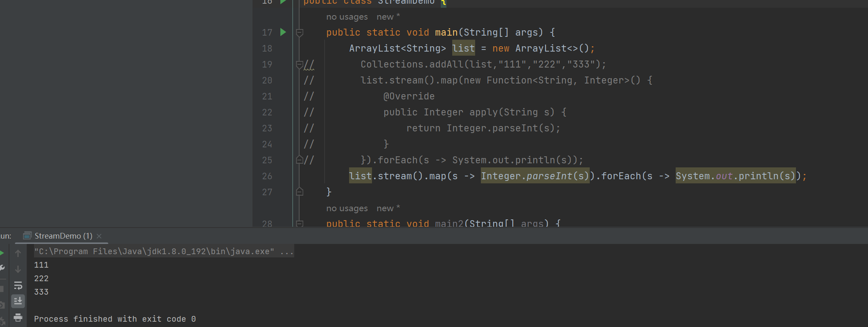This screenshot has height=327, width=868.
Task: Collapse the main method fold at line 17
Action: click(300, 32)
